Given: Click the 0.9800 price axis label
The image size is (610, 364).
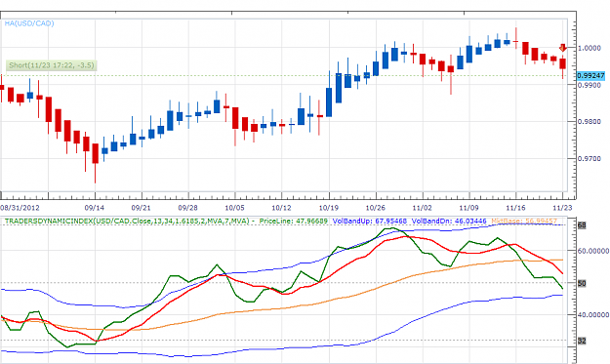Looking at the screenshot, I should pos(590,122).
